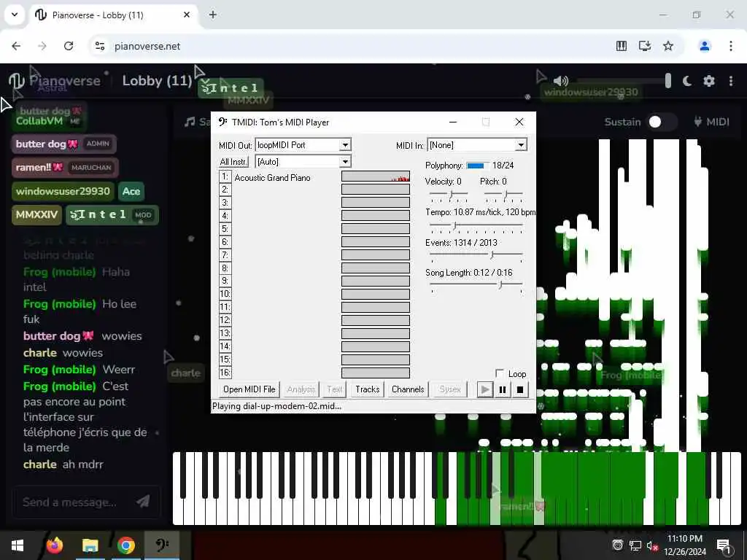Open File Explorer from taskbar

[x=90, y=545]
